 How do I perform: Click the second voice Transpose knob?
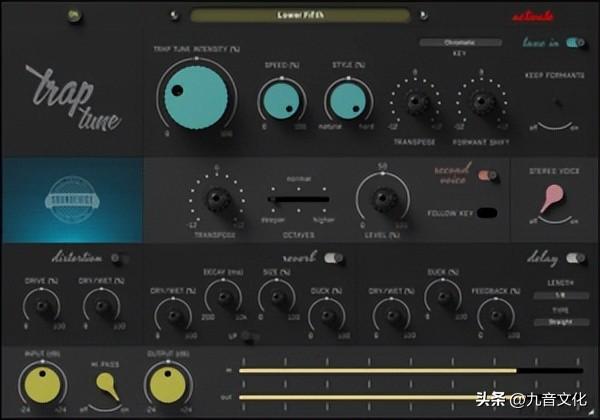pyautogui.click(x=217, y=199)
